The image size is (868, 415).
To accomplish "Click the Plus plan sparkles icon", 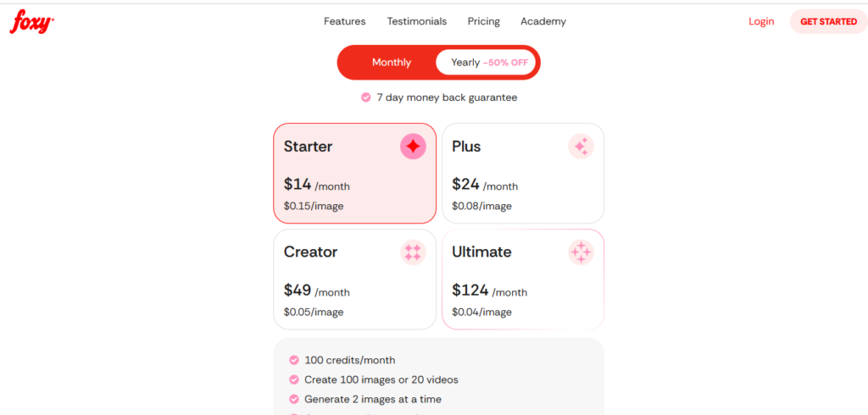I will tap(581, 147).
